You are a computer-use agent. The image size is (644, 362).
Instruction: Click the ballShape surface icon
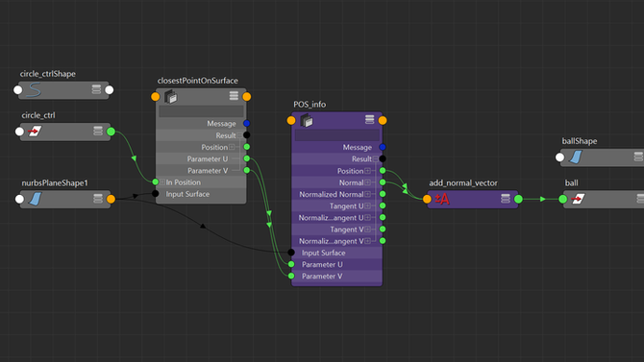point(576,157)
